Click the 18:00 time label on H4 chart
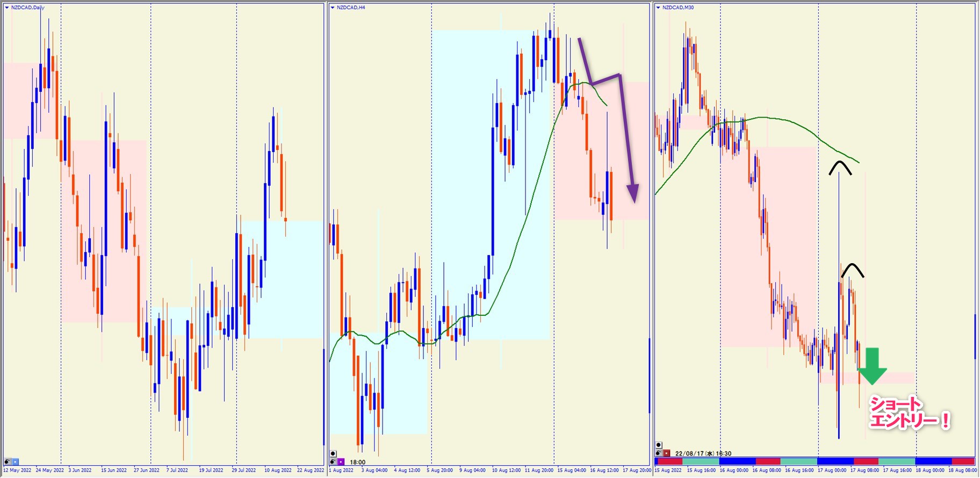 358,462
